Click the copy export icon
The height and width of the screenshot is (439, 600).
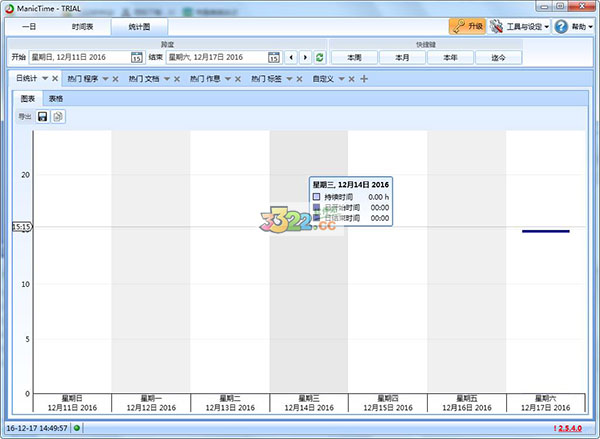click(58, 117)
